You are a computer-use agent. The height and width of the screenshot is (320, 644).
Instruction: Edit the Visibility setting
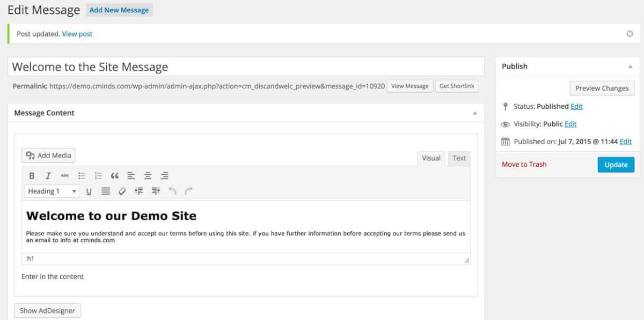(x=570, y=124)
